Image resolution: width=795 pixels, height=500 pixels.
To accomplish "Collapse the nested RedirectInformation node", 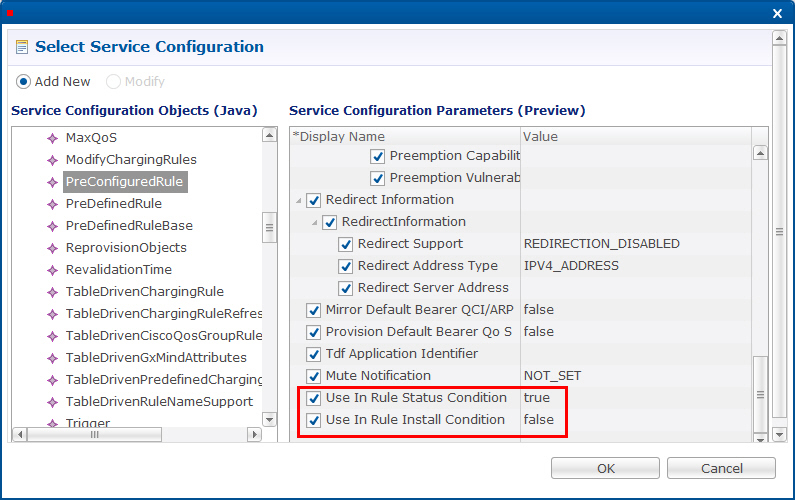I will pos(315,223).
